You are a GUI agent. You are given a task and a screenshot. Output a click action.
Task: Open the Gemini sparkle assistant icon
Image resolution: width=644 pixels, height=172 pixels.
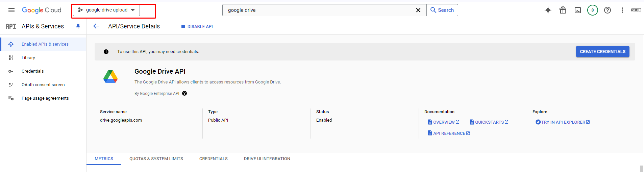548,10
